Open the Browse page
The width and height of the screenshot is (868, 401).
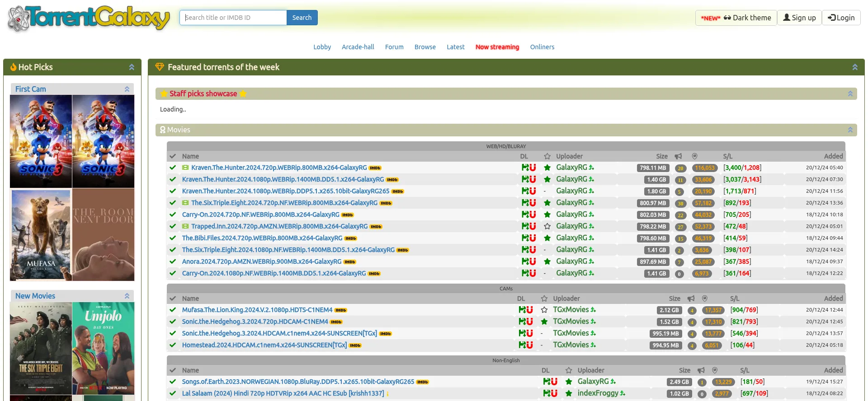(425, 47)
